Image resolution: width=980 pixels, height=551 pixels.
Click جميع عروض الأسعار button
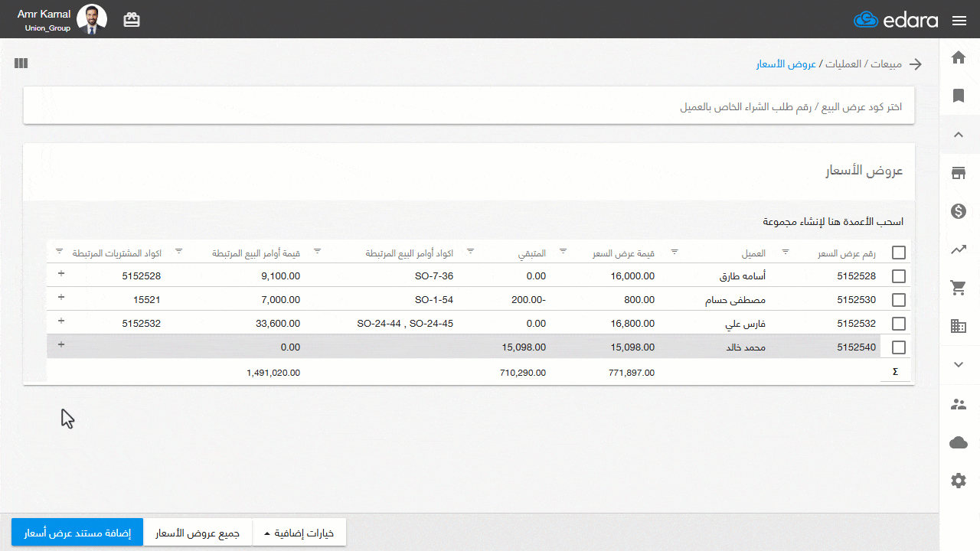[198, 533]
